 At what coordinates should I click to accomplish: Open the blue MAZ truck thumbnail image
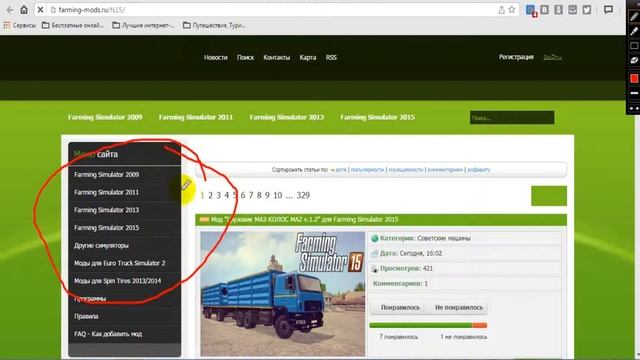point(282,294)
